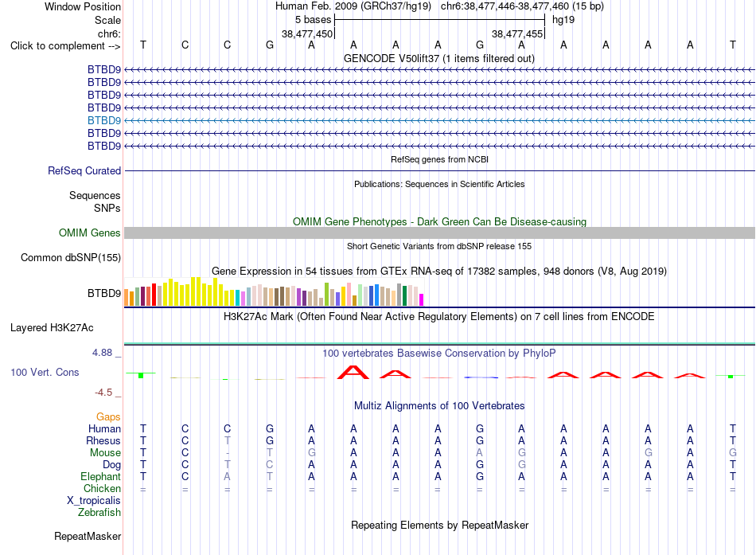Click the 'Chicken' species label
The width and height of the screenshot is (756, 555).
point(102,488)
